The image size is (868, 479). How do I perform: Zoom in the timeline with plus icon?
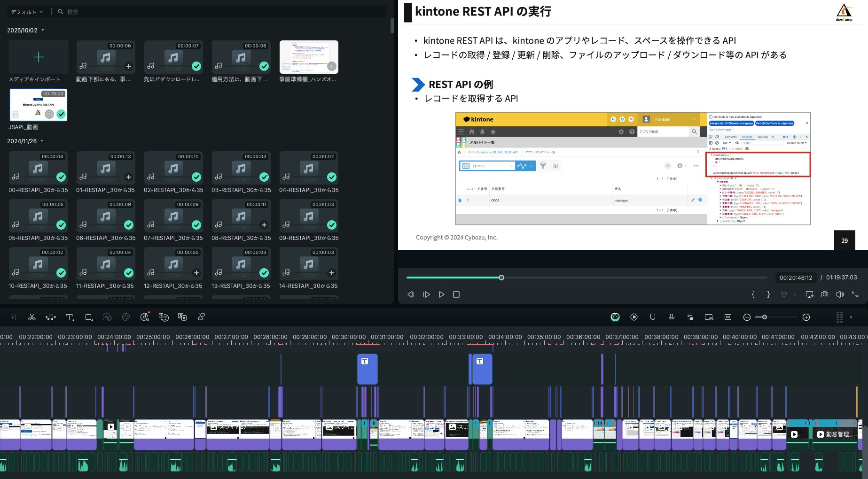806,317
